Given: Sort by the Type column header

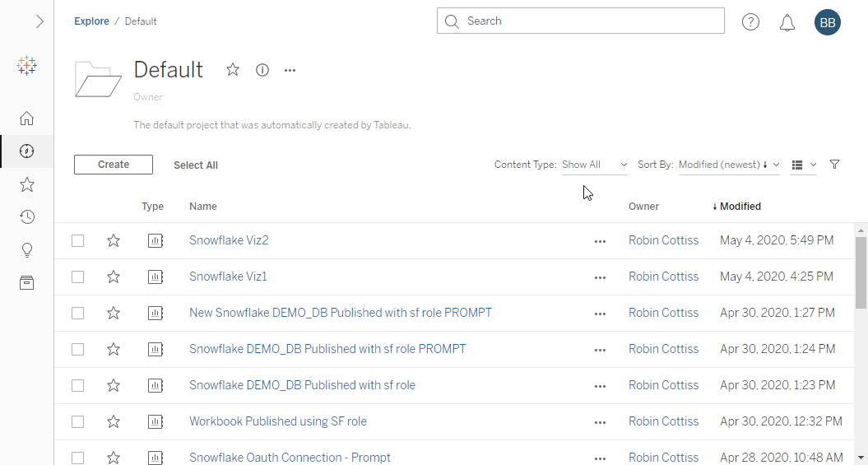Looking at the screenshot, I should click(x=152, y=207).
